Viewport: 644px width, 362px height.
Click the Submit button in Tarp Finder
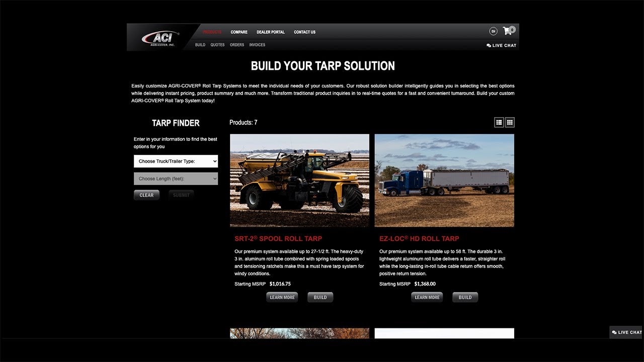click(181, 195)
